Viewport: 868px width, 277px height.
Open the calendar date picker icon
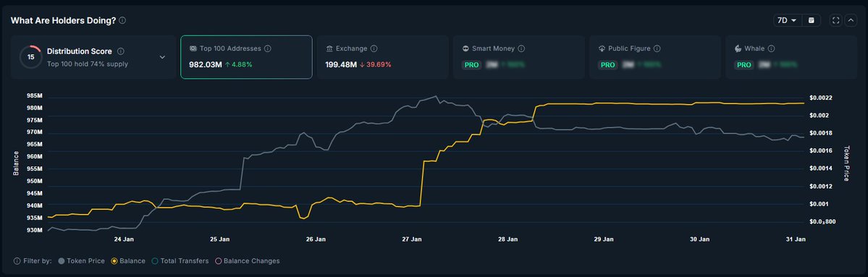[x=812, y=20]
